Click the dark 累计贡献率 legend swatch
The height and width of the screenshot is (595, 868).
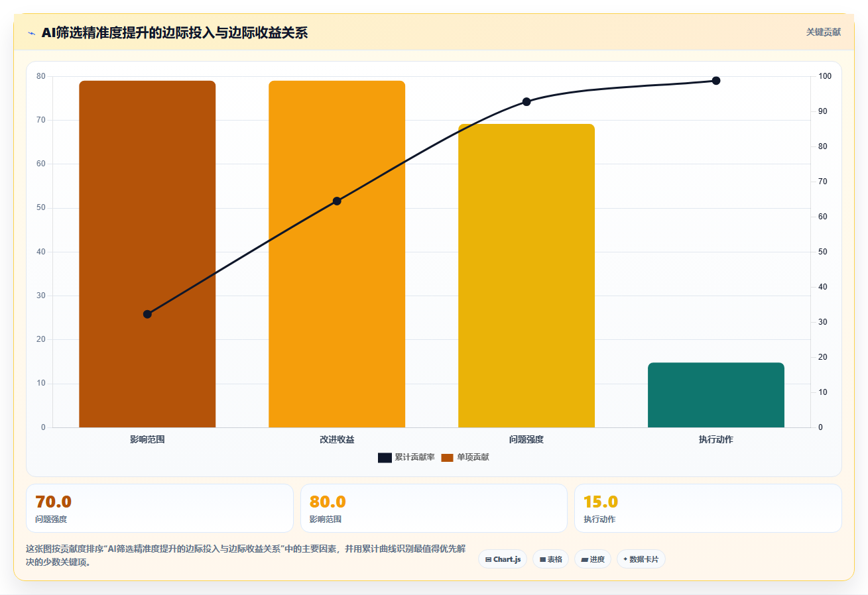[x=385, y=458]
